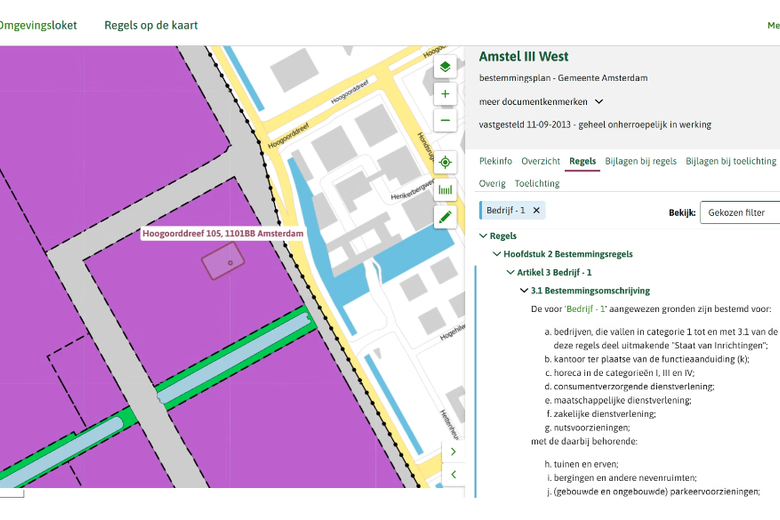The width and height of the screenshot is (780, 520).
Task: Zoom out on the map
Action: pyautogui.click(x=445, y=121)
